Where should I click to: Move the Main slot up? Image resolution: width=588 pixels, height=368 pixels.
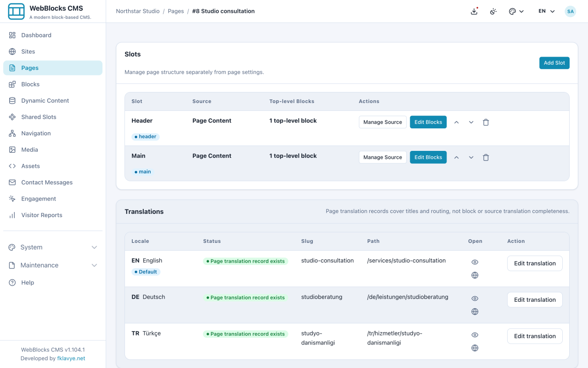coord(457,157)
